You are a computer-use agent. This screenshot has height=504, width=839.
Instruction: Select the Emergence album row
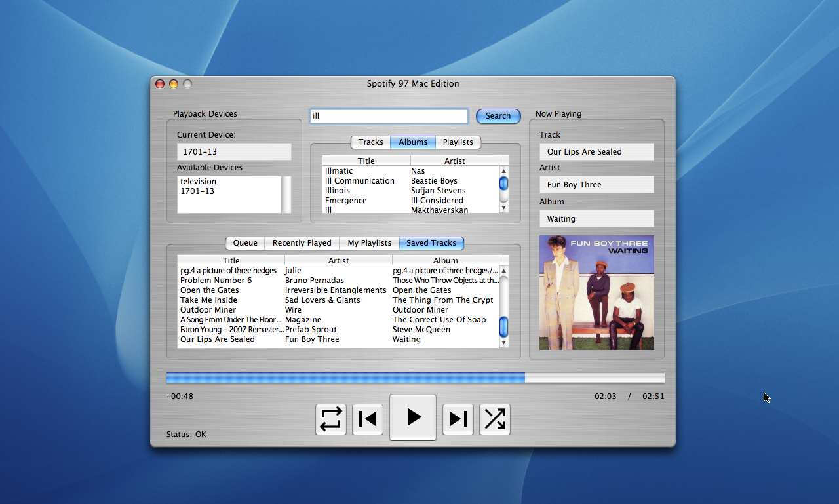410,201
